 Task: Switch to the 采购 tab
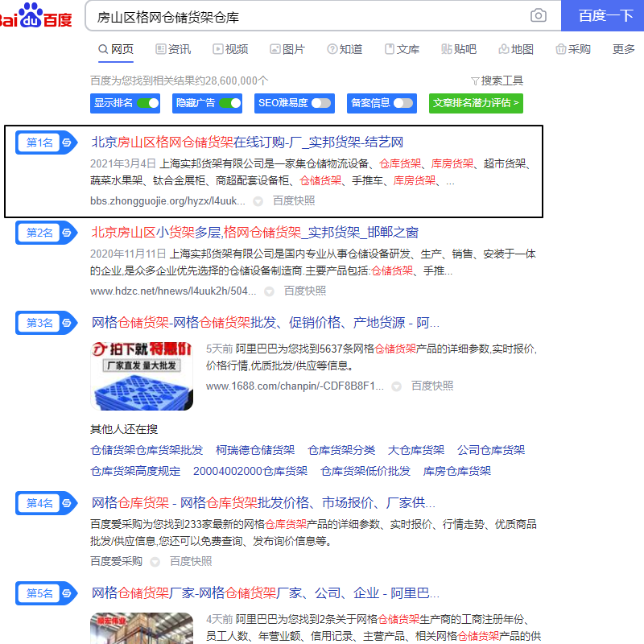coord(573,49)
